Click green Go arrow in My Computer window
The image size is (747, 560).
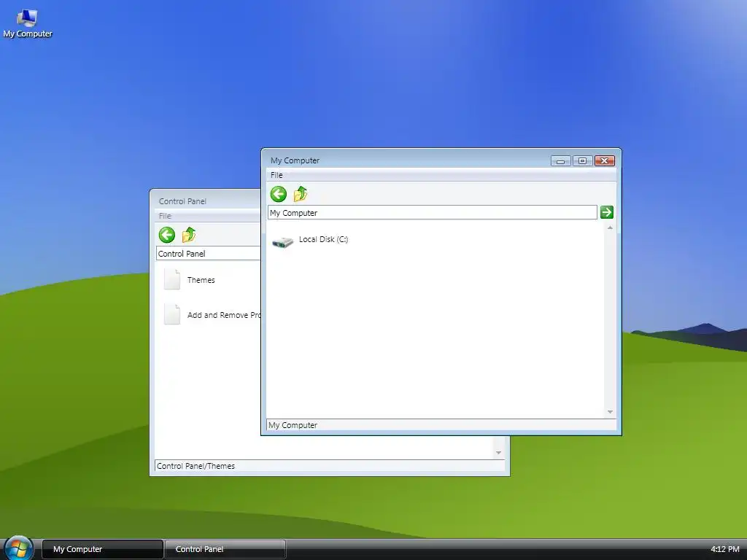tap(606, 212)
